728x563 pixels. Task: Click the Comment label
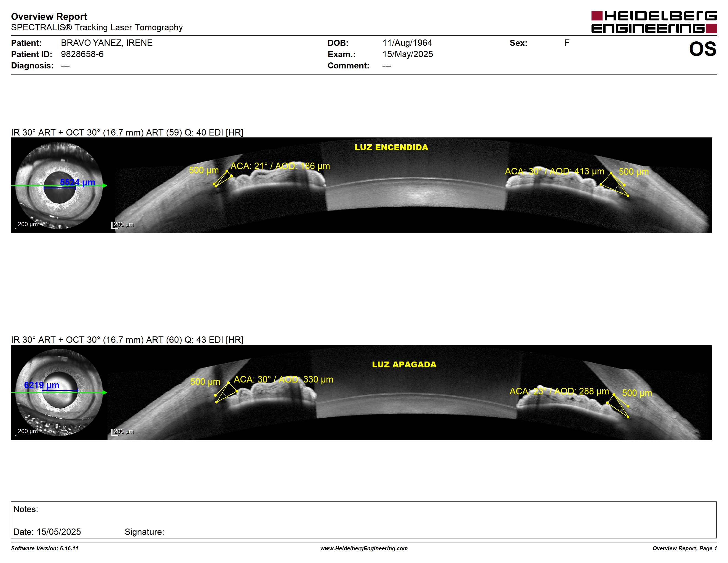coord(348,65)
